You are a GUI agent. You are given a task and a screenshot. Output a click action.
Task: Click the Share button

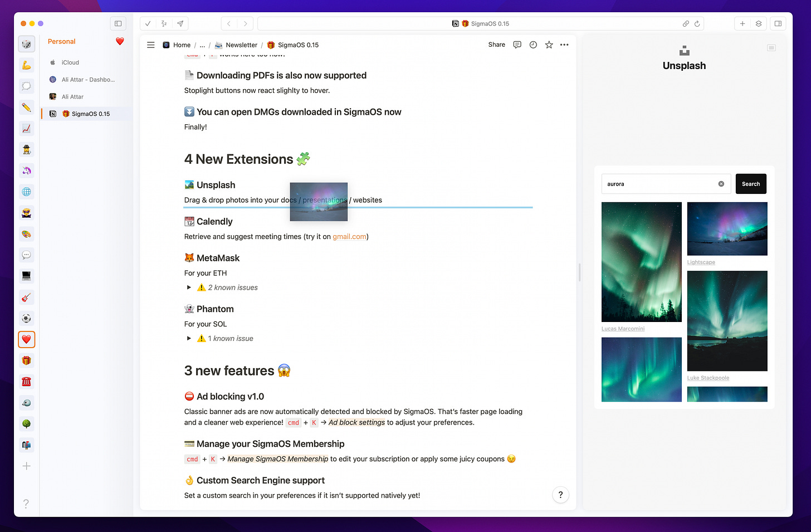[496, 45]
